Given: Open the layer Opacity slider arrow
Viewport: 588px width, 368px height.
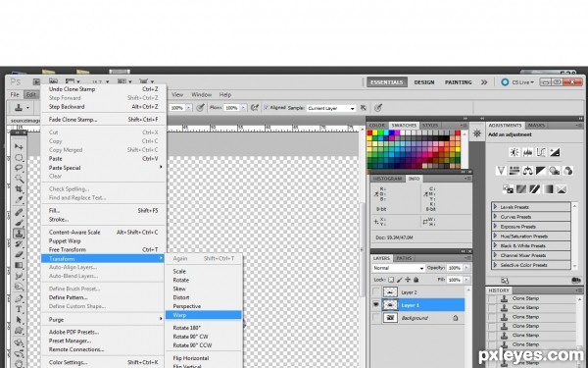Looking at the screenshot, I should 466,268.
